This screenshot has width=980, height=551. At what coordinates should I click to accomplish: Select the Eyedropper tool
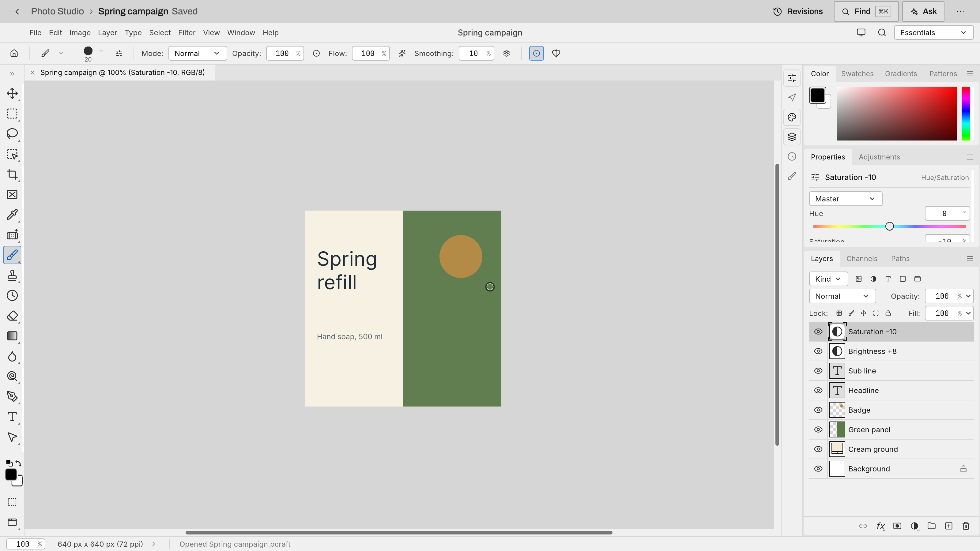pos(12,215)
